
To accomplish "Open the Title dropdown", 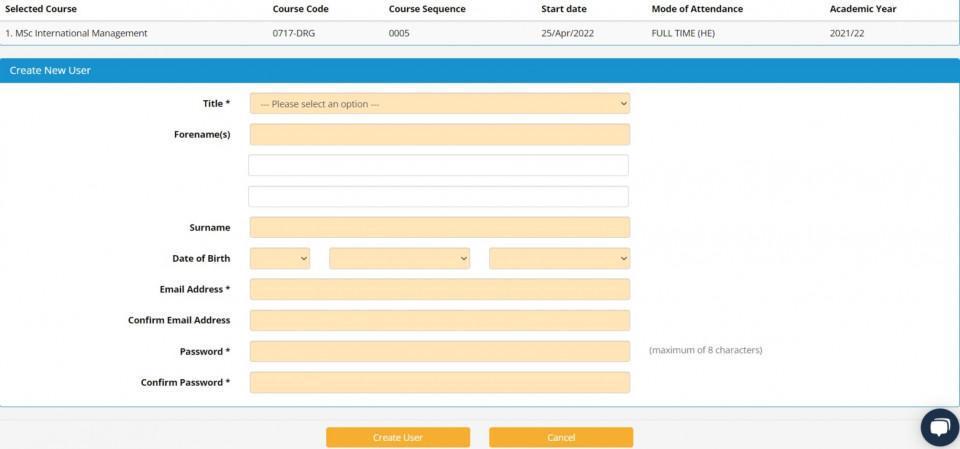I will pyautogui.click(x=439, y=104).
